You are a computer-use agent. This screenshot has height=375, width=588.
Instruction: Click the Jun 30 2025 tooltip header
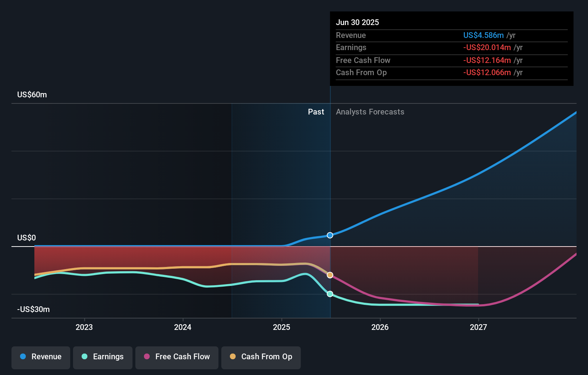click(357, 22)
